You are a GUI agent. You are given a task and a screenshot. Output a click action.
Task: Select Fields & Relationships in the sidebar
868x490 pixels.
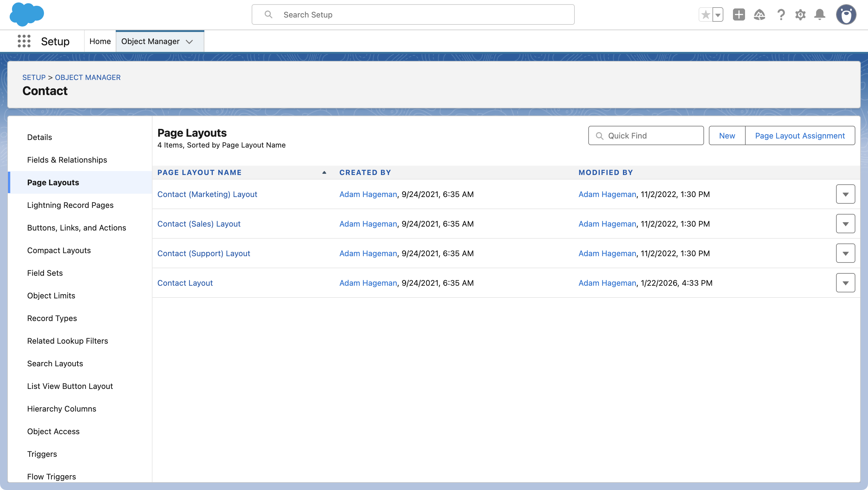pyautogui.click(x=67, y=160)
